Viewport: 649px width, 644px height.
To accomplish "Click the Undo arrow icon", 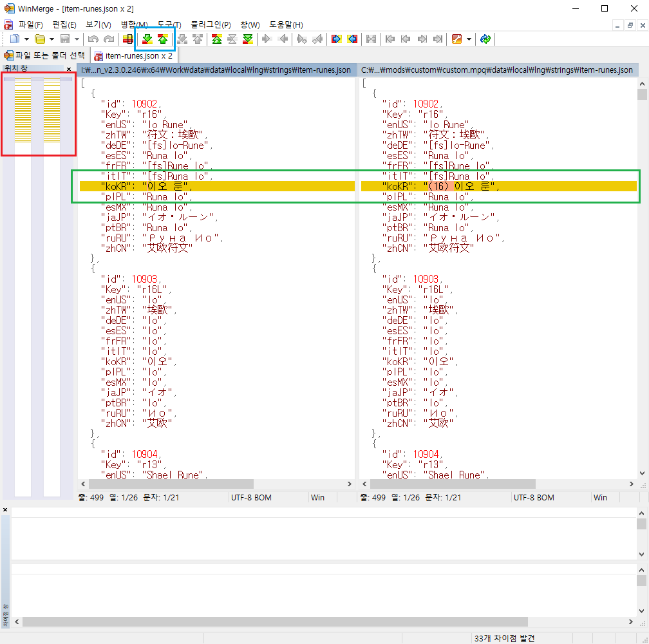I will (x=93, y=39).
